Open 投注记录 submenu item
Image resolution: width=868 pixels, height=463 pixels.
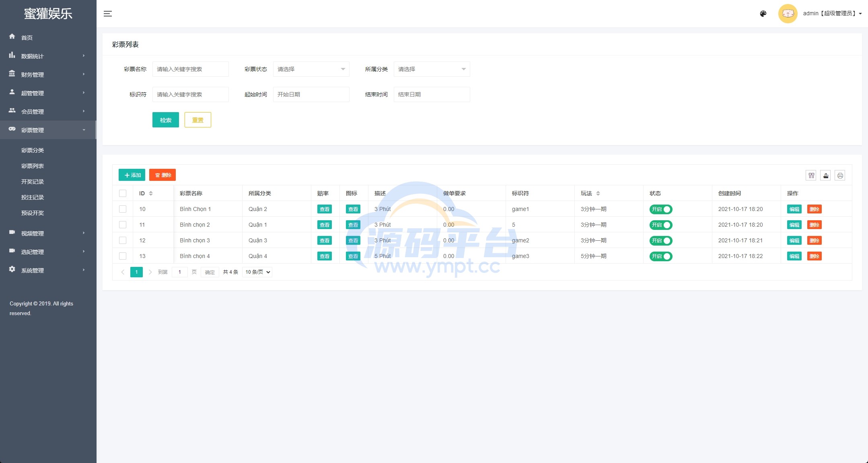(33, 197)
